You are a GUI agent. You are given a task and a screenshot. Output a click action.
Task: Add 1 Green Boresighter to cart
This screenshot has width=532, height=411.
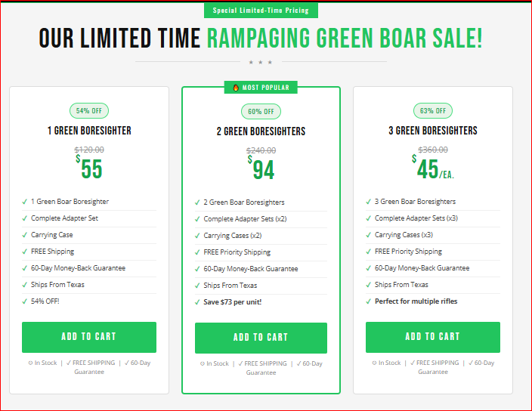click(88, 337)
